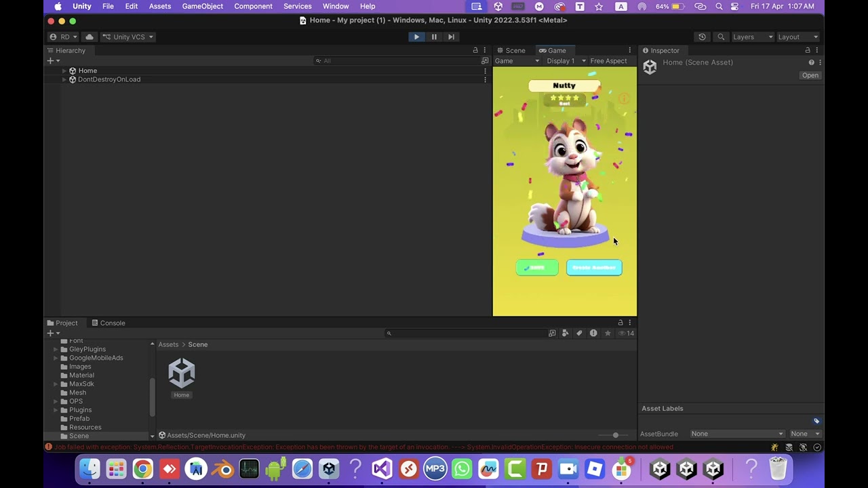Toggle the Hierarchy panel lock
868x488 pixels.
[x=475, y=50]
